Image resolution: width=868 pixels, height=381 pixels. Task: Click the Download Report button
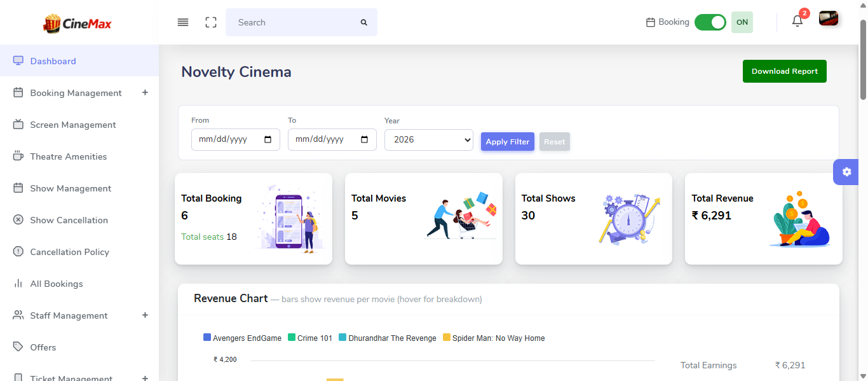pos(784,71)
